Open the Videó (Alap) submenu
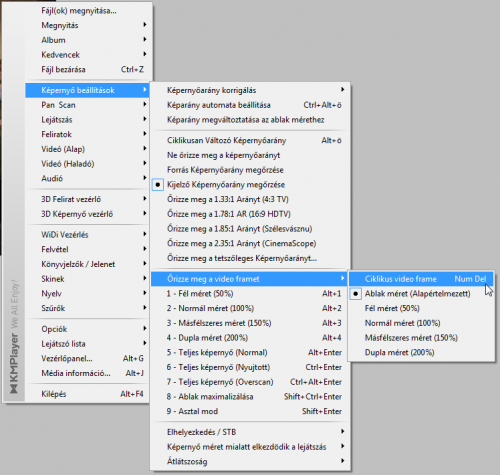This screenshot has height=475, width=500. coord(87,149)
